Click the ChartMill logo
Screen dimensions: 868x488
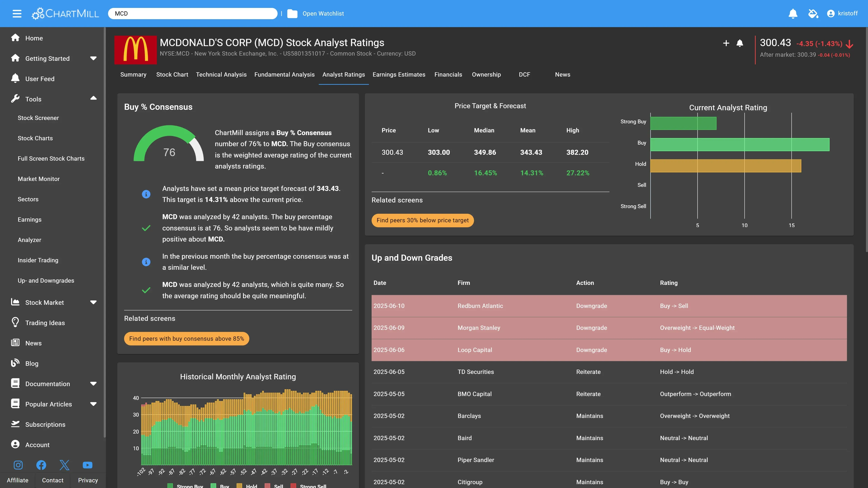(x=65, y=14)
